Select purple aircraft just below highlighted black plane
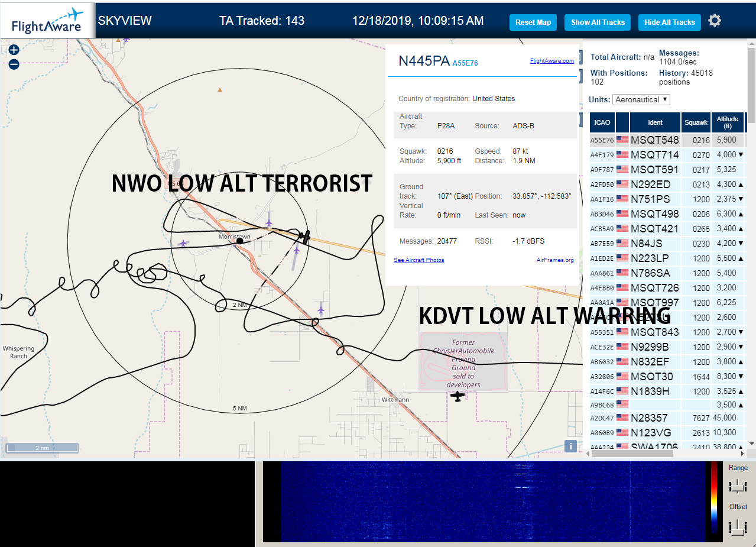This screenshot has width=756, height=547. click(297, 251)
